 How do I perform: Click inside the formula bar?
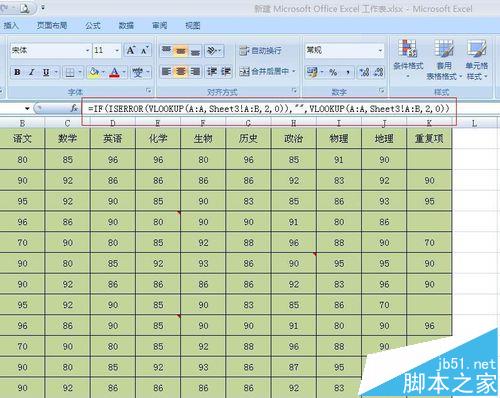(x=269, y=109)
